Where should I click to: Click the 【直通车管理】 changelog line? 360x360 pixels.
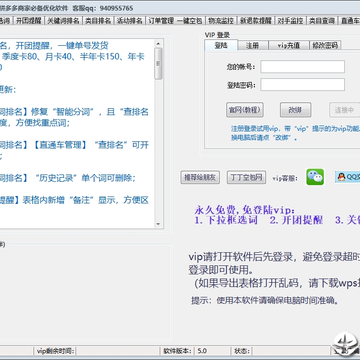click(x=59, y=145)
